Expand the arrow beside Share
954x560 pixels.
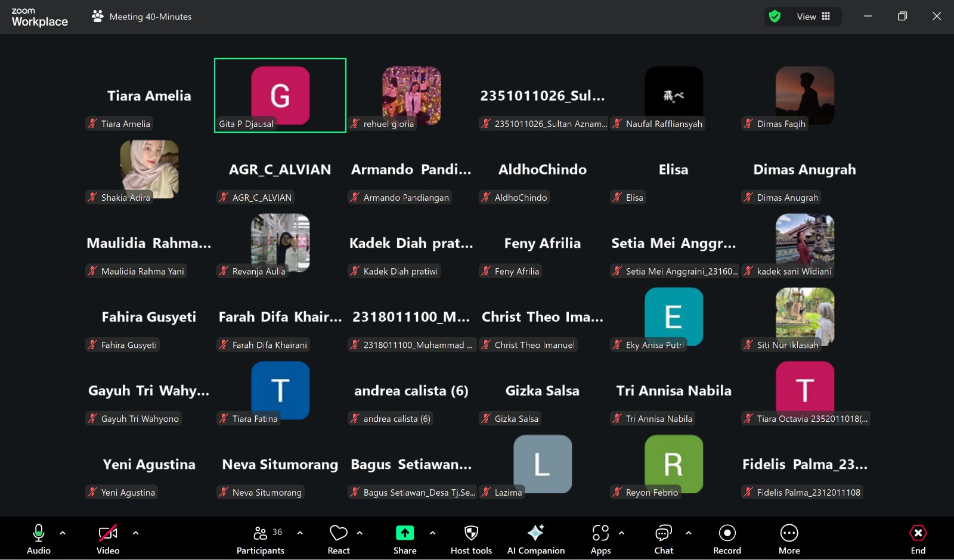coord(432,533)
